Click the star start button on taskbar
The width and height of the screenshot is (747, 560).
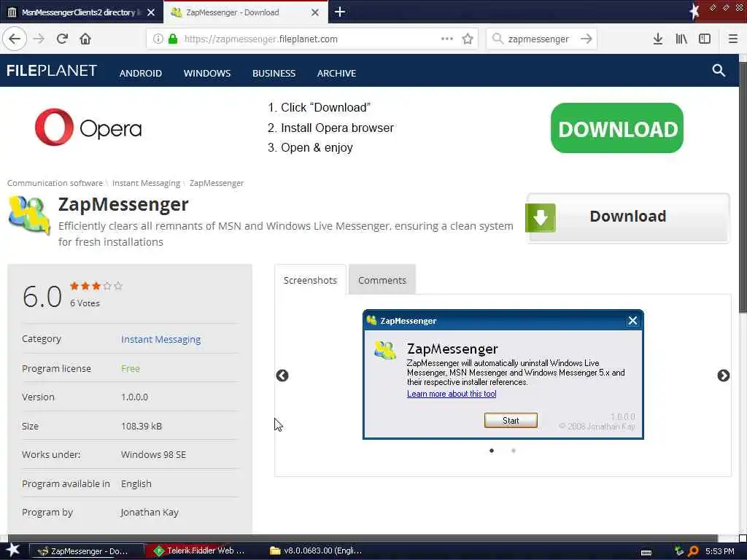point(13,550)
